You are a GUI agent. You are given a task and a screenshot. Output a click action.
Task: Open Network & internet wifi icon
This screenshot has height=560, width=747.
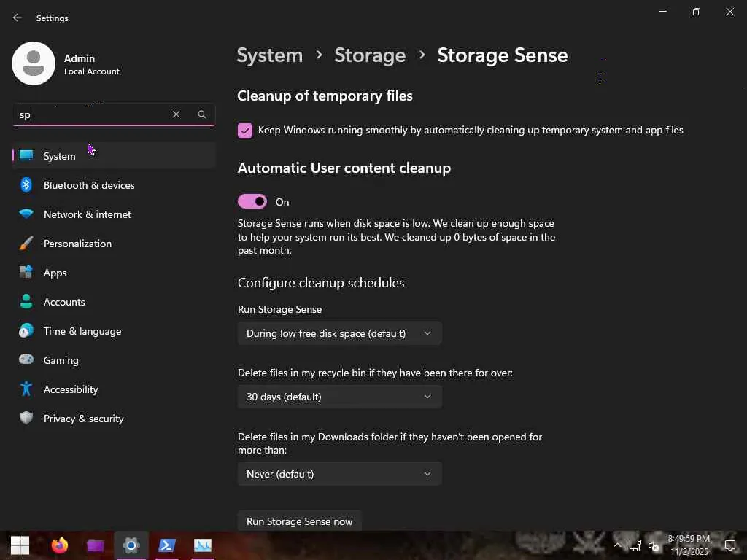pos(26,214)
